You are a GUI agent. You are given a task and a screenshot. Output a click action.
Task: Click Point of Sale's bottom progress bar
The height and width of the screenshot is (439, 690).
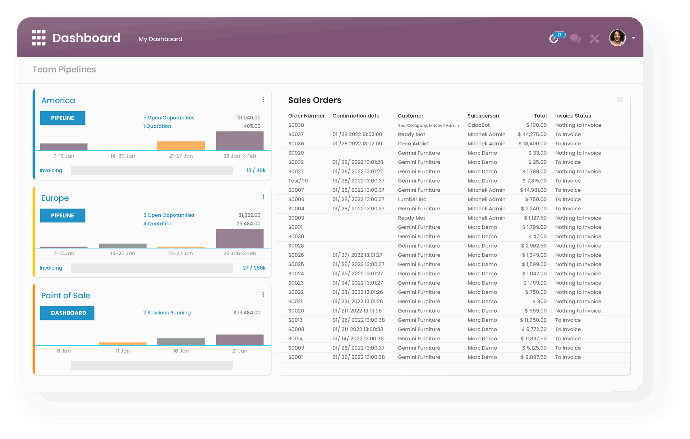pyautogui.click(x=152, y=366)
